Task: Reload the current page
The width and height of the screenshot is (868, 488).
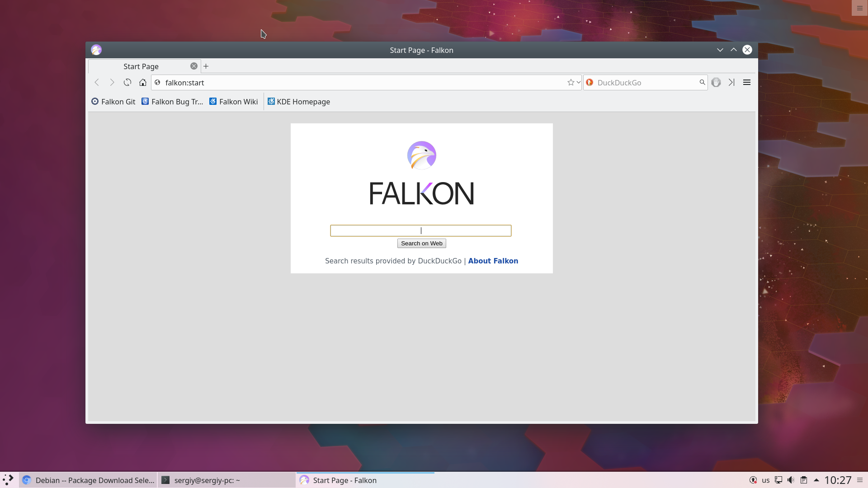Action: pos(127,82)
